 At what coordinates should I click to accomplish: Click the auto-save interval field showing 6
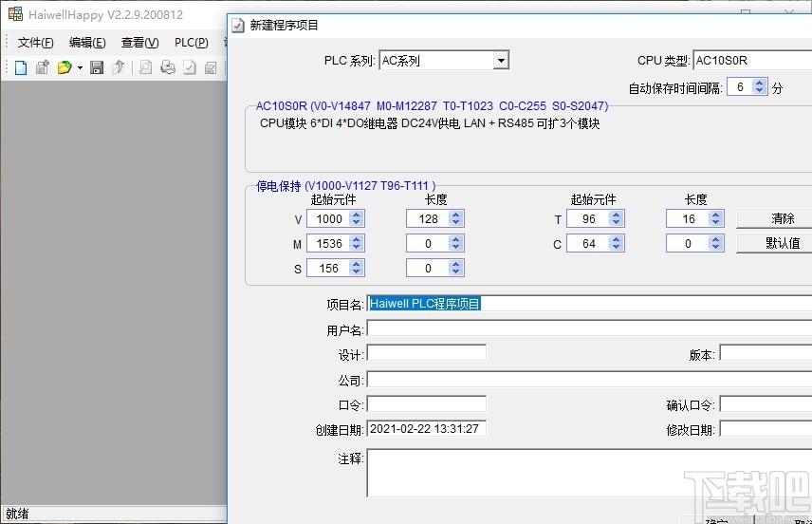tap(741, 86)
